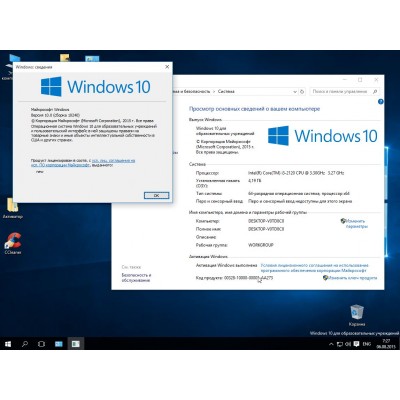Open Безопасность и обслуживание link

[136, 278]
